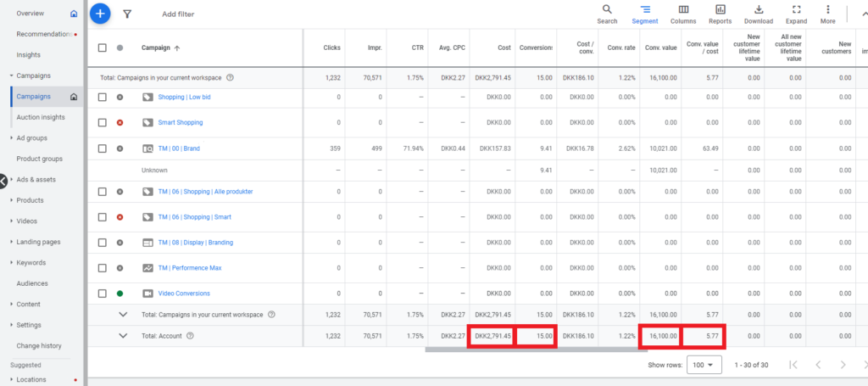868x386 pixels.
Task: Click the Add filter field
Action: point(178,14)
